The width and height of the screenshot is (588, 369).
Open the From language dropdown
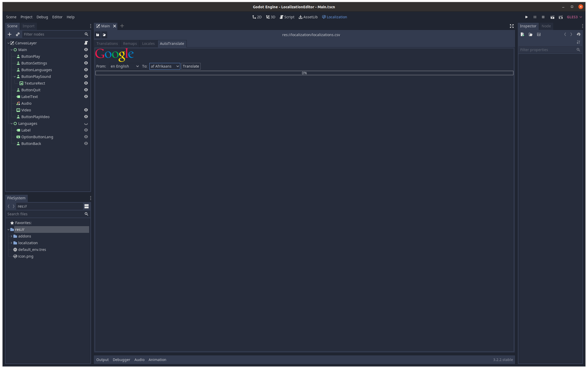point(124,66)
